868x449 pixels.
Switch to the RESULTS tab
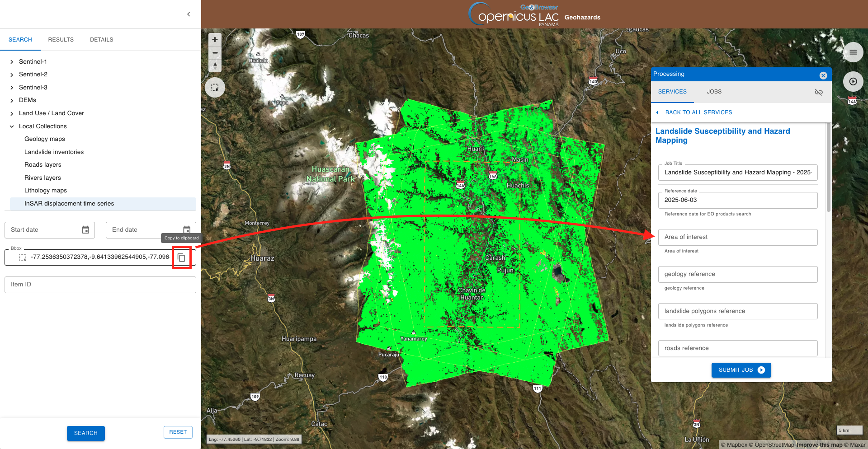pyautogui.click(x=61, y=40)
